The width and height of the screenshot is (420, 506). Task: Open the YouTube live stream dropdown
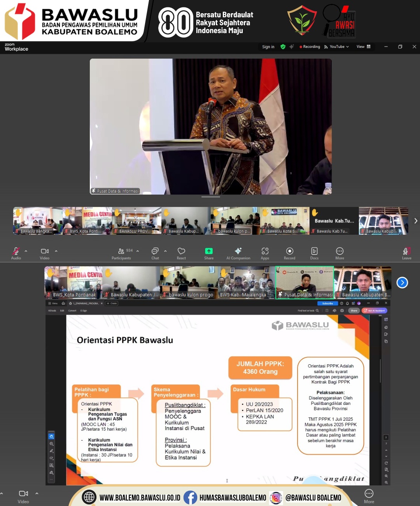[x=337, y=47]
